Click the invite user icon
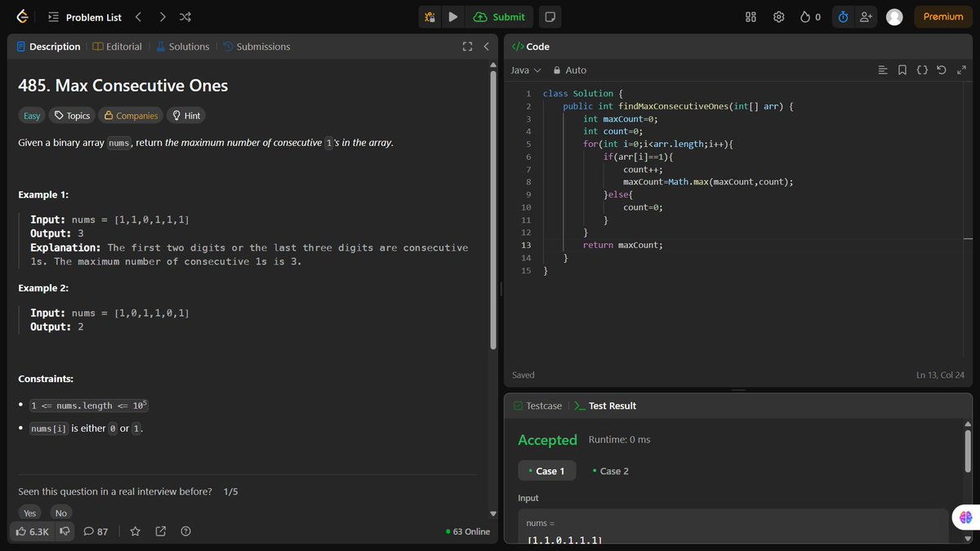 [x=866, y=16]
